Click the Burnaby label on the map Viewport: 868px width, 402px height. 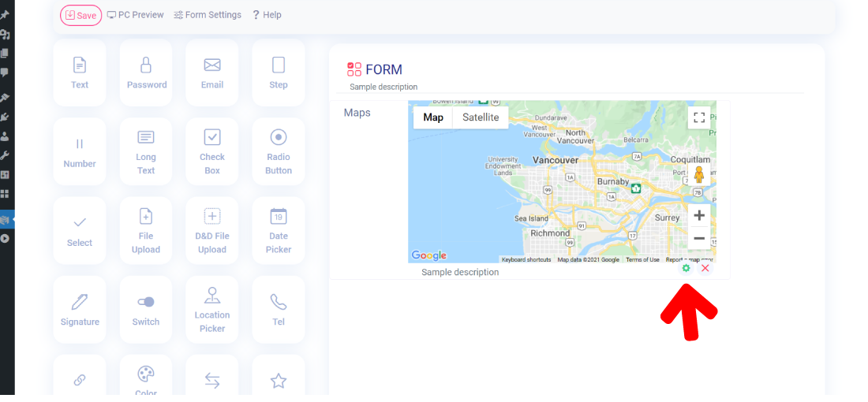point(613,181)
